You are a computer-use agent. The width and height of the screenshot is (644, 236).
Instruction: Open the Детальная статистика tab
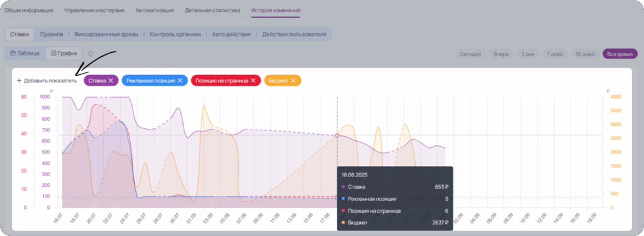click(x=213, y=10)
